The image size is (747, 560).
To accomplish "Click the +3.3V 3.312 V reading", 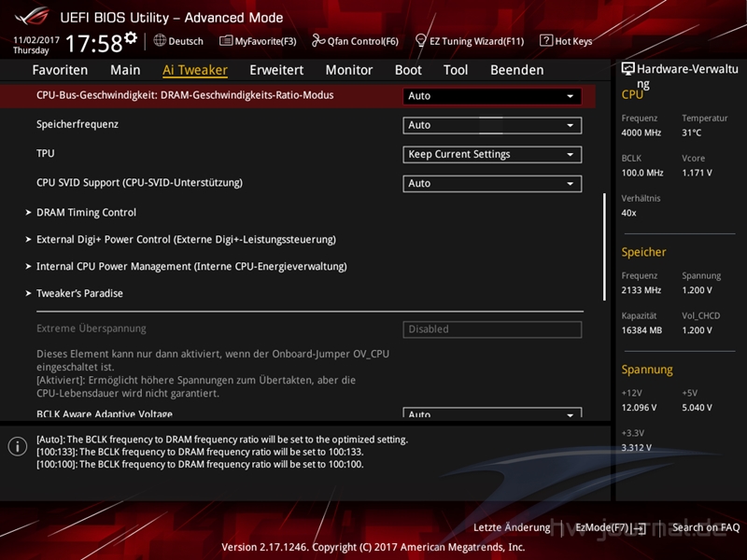I will click(x=637, y=448).
